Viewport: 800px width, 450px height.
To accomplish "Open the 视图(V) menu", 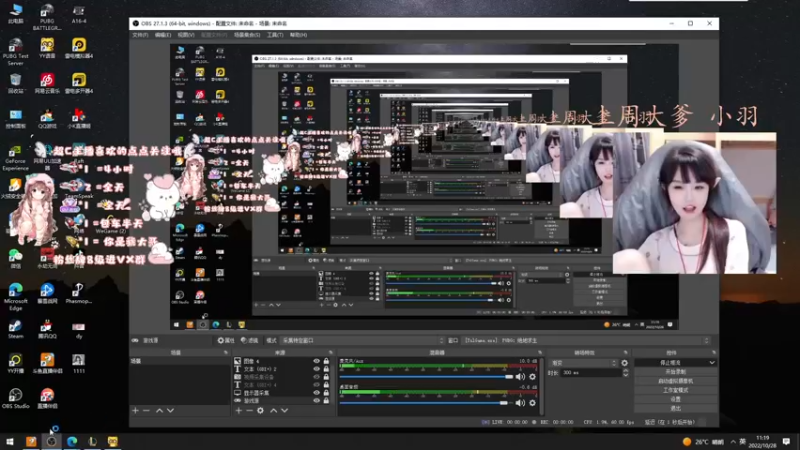I will click(x=186, y=35).
